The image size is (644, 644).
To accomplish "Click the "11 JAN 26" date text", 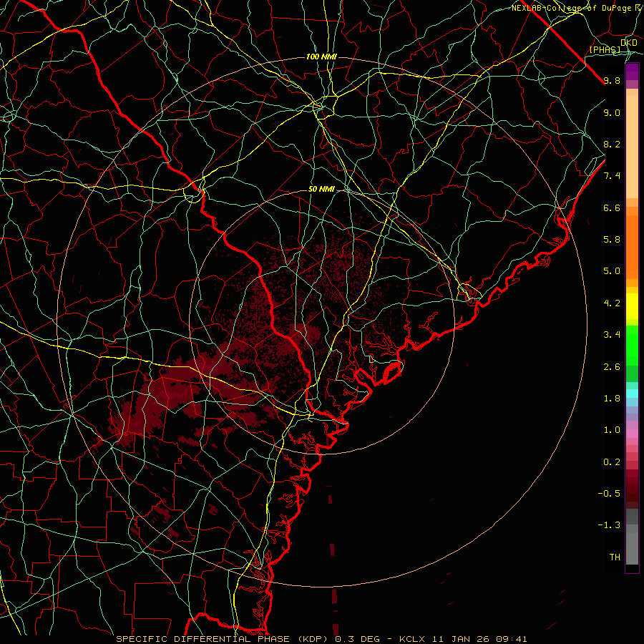I will [462, 639].
